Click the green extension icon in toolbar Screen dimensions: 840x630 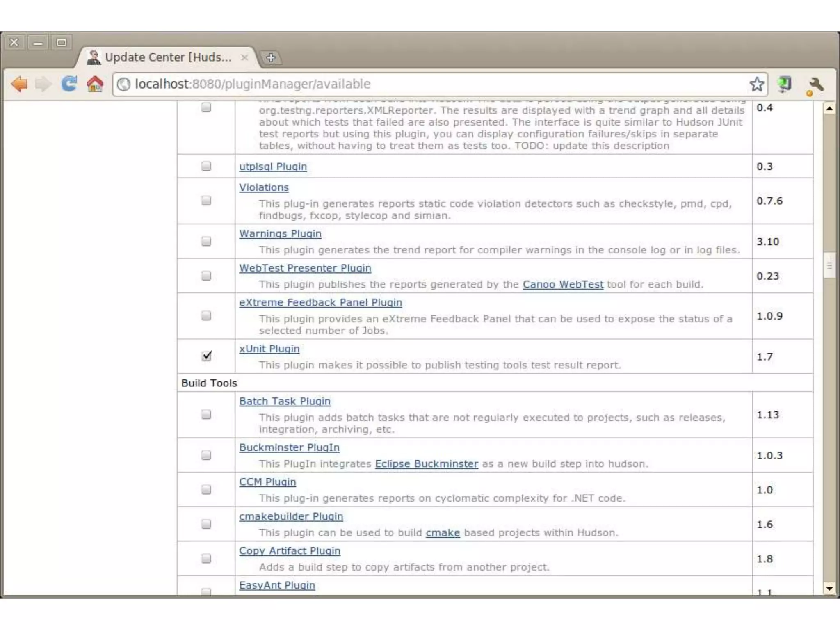785,84
